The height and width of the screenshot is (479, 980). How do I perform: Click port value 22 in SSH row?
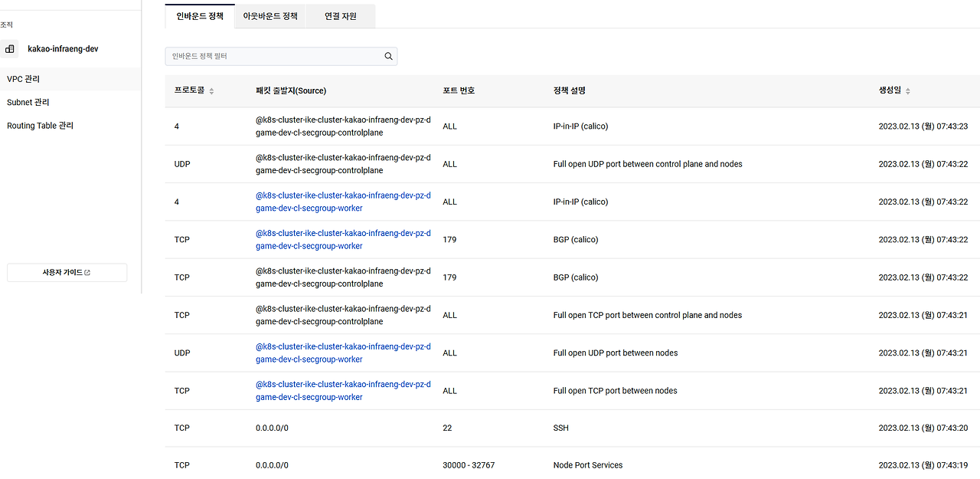(x=447, y=428)
